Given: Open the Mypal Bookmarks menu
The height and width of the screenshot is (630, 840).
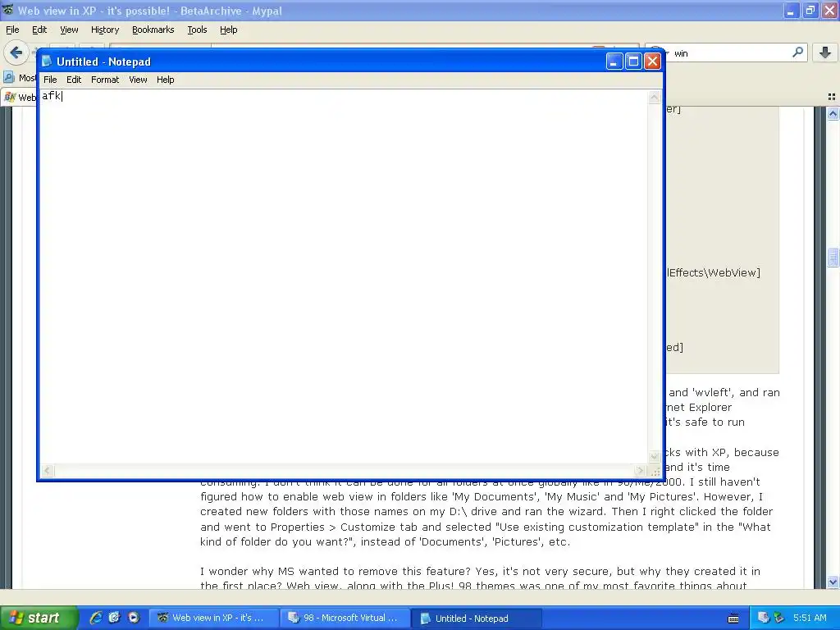Looking at the screenshot, I should [153, 30].
